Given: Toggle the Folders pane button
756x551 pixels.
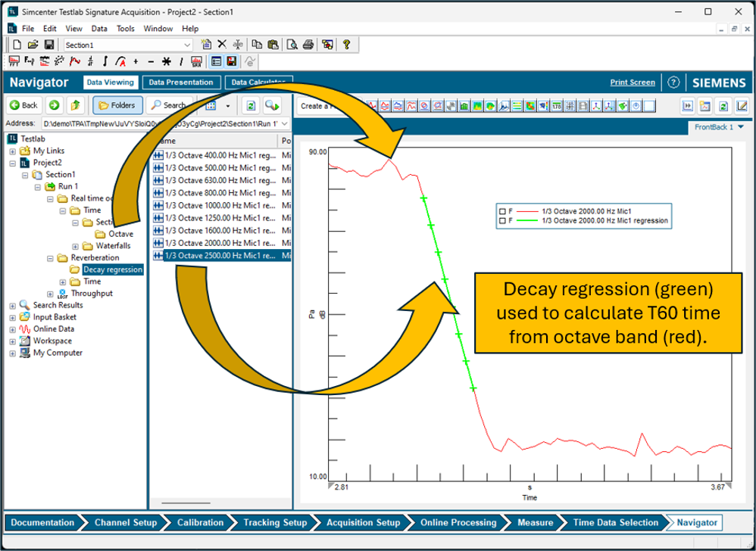Looking at the screenshot, I should [117, 105].
